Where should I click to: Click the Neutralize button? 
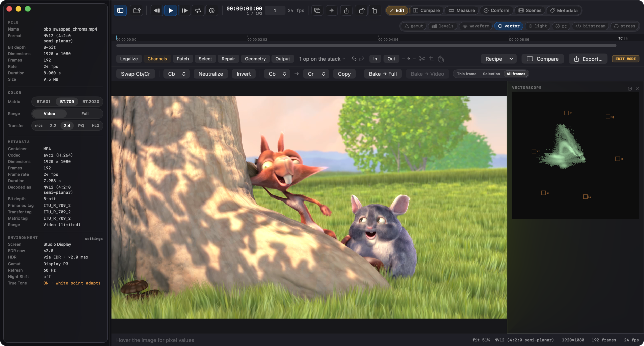(211, 74)
